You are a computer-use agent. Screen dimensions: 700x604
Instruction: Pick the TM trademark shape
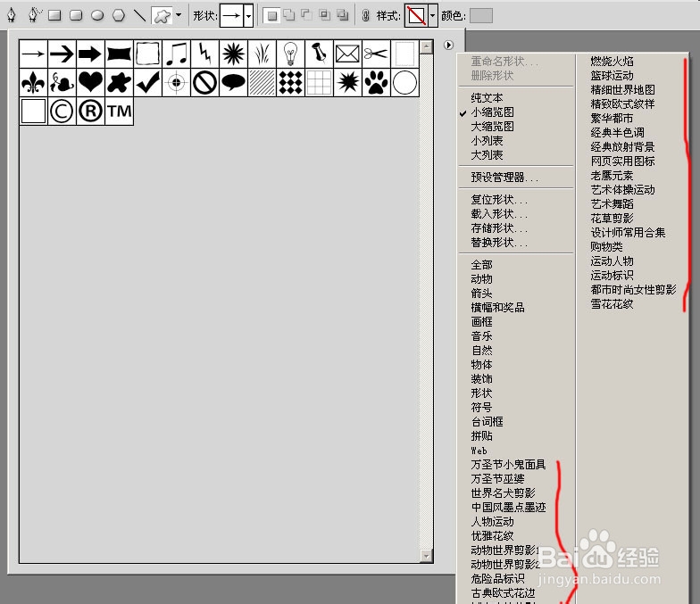(120, 111)
